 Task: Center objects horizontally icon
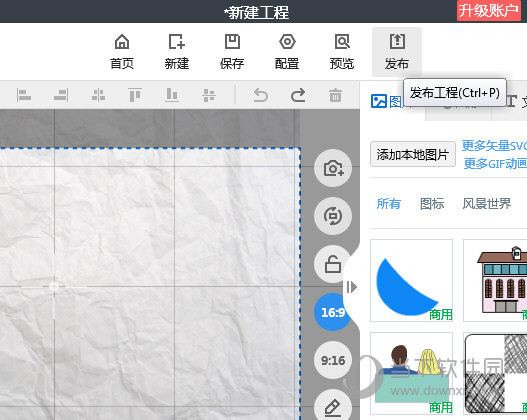point(98,95)
